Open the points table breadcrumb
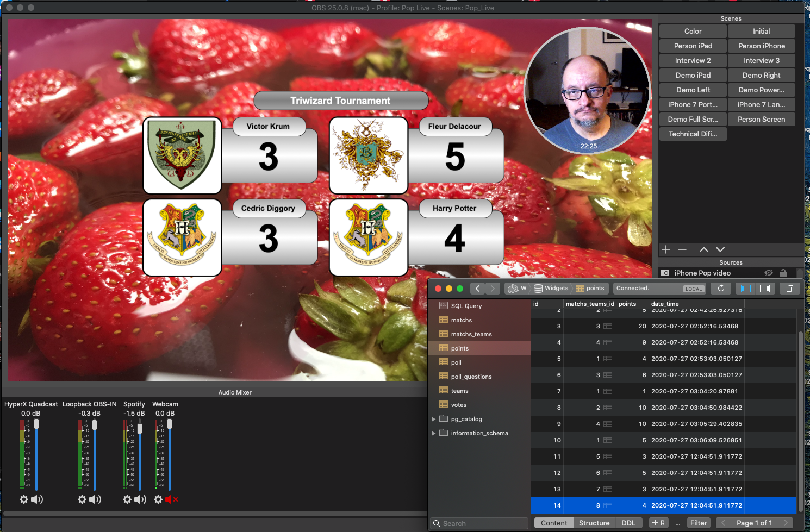Screen dimensions: 810x532 590,289
